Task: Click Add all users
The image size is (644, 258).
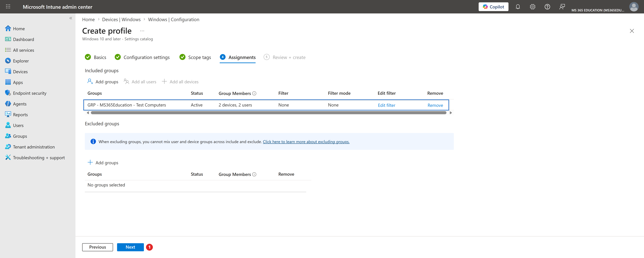Action: [x=140, y=82]
